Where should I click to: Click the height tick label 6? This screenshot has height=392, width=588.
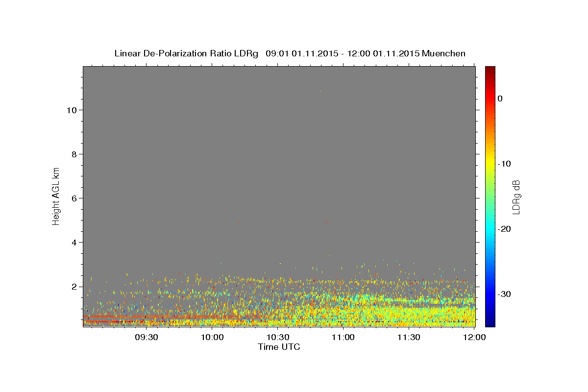pyautogui.click(x=74, y=198)
